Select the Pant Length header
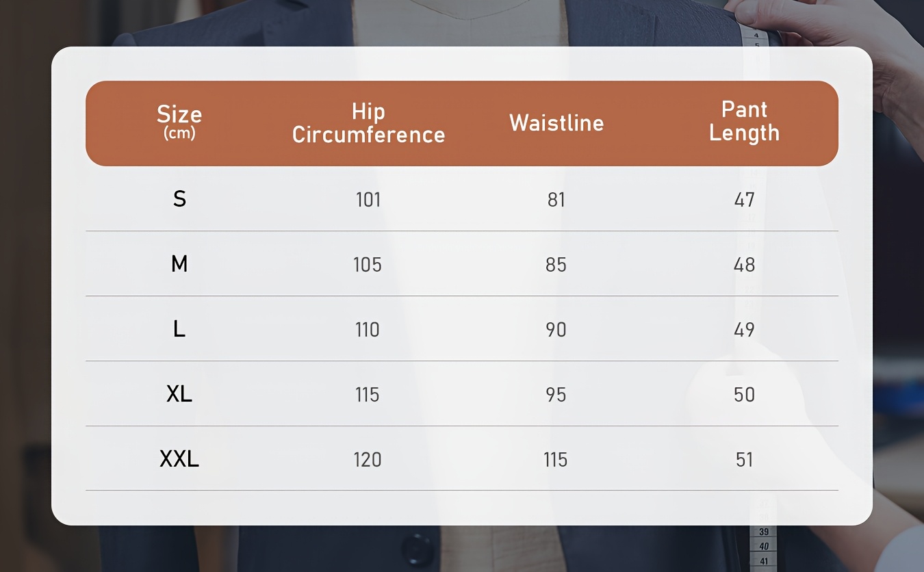924x572 pixels. coord(744,121)
